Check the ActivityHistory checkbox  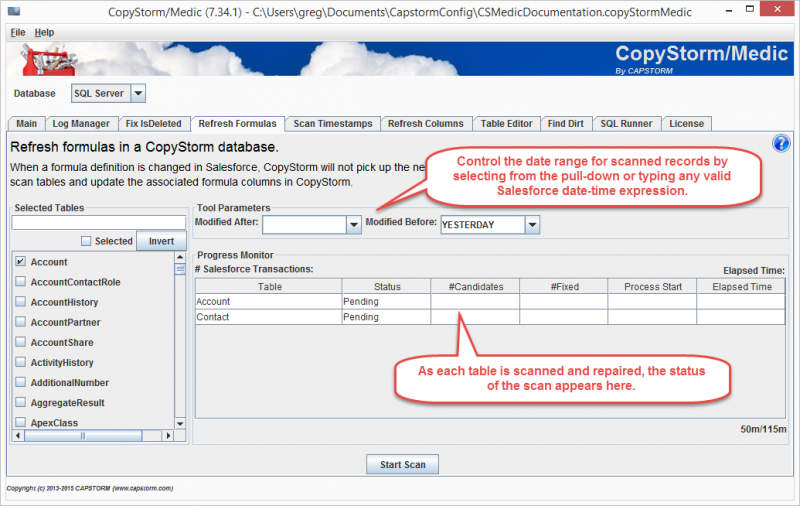(x=20, y=362)
